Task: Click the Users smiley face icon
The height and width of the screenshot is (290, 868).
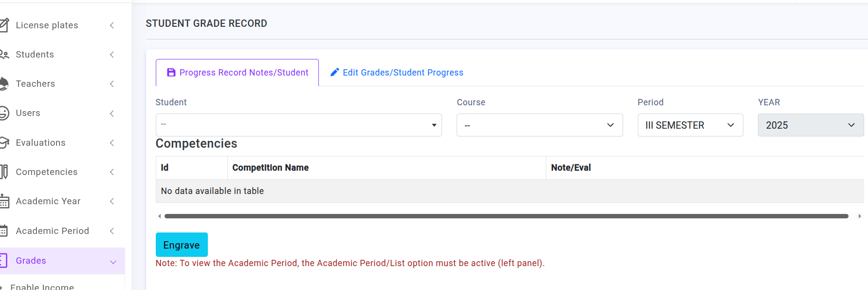Action: (4, 113)
